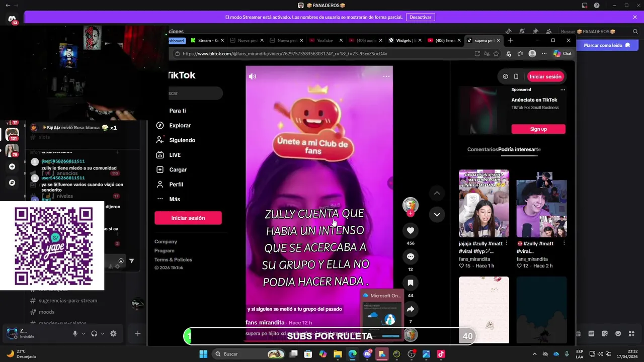Screen dimensions: 644x362
Task: Expand headphone output options arrow
Action: click(x=103, y=333)
